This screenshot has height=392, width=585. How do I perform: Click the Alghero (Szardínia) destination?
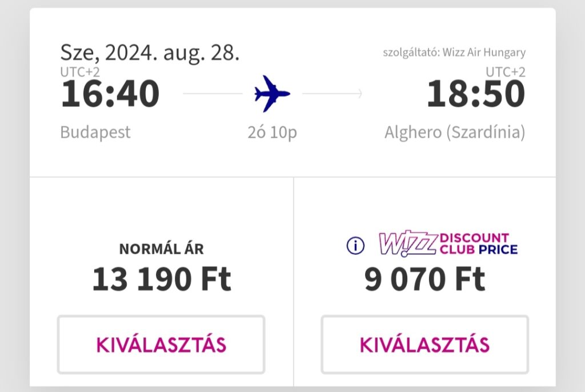coord(455,132)
